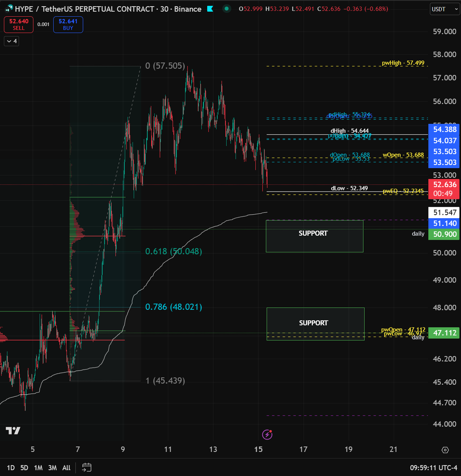Open chart scale settings gear icon

tap(445, 450)
